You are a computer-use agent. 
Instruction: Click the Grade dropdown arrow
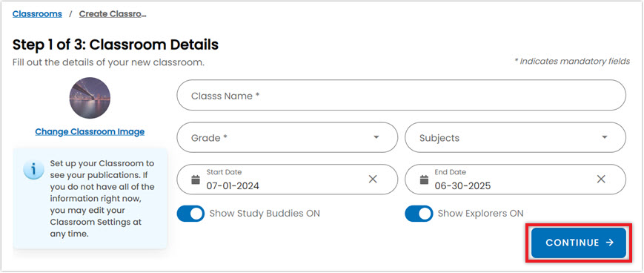point(376,137)
